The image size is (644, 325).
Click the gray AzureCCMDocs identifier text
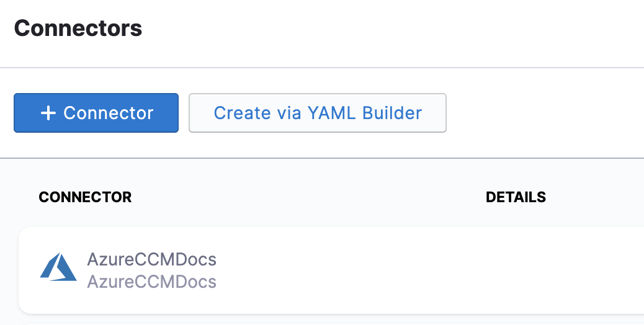pos(151,282)
